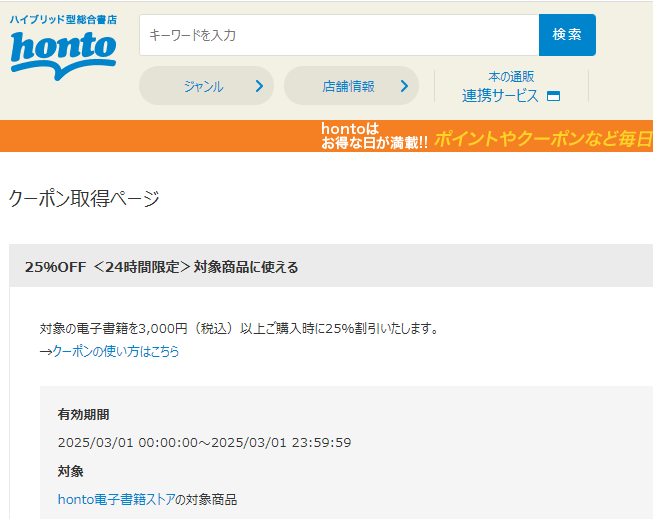Click the 対象の電子書籍を3,000円 description text

(240, 329)
